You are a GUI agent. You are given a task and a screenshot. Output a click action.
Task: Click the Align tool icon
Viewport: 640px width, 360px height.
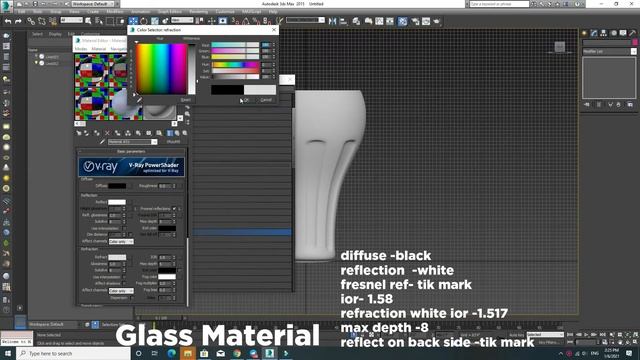[x=343, y=21]
